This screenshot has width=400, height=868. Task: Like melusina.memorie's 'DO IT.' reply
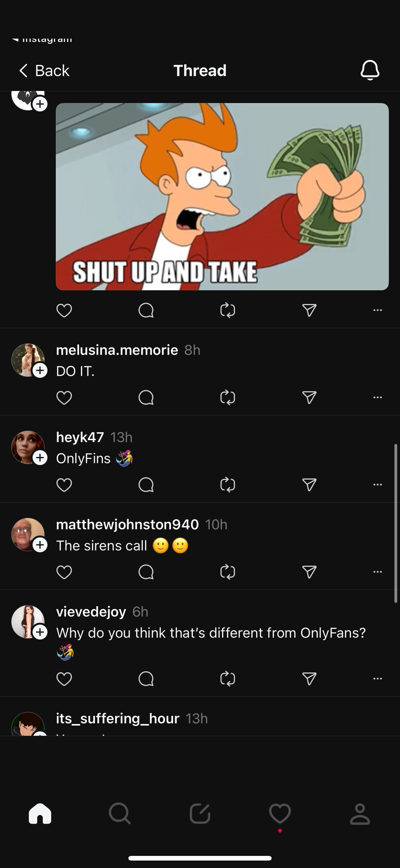(64, 398)
